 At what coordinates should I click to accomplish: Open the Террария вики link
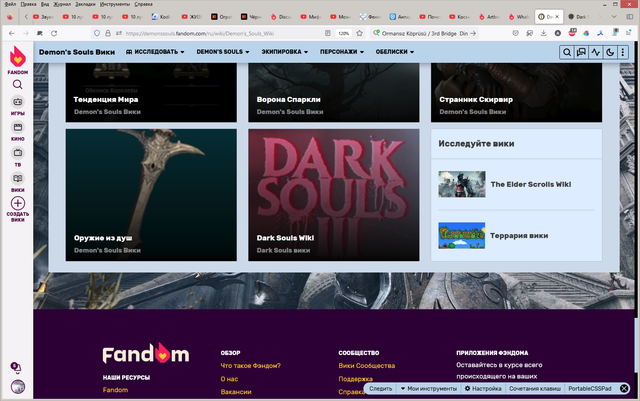click(x=519, y=236)
